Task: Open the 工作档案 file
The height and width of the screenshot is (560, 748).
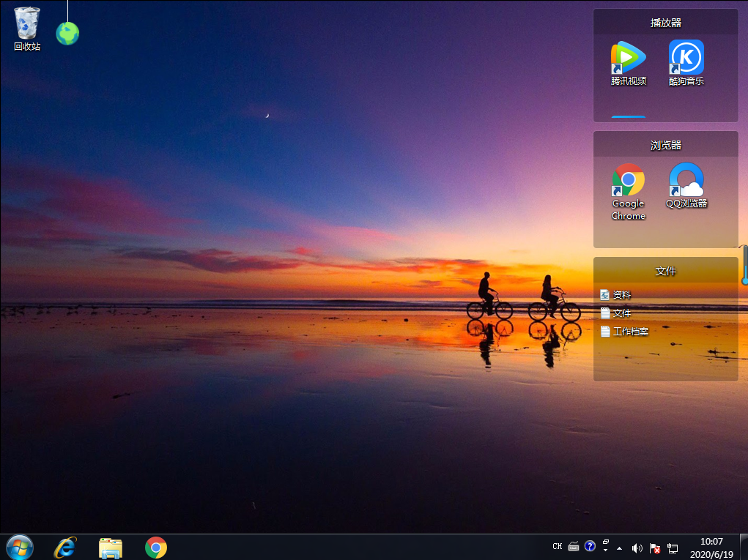Action: tap(630, 332)
